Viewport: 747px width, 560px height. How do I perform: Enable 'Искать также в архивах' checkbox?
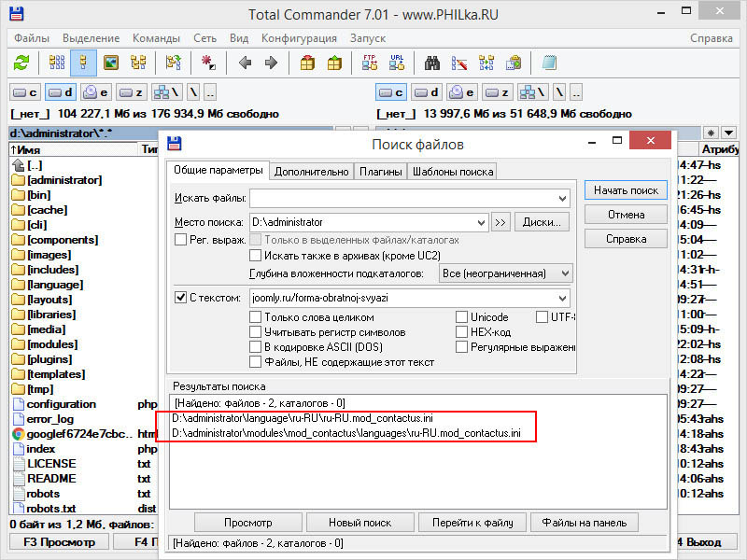point(255,255)
